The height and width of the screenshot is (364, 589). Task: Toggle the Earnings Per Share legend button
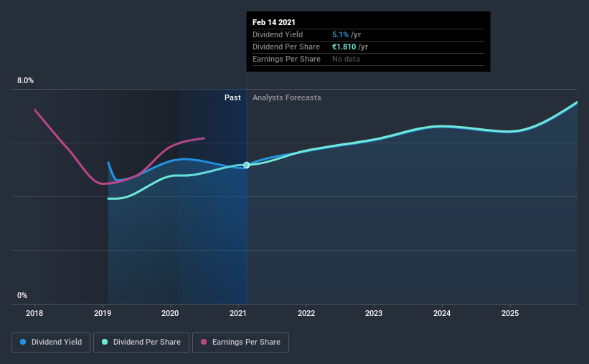[x=240, y=343]
